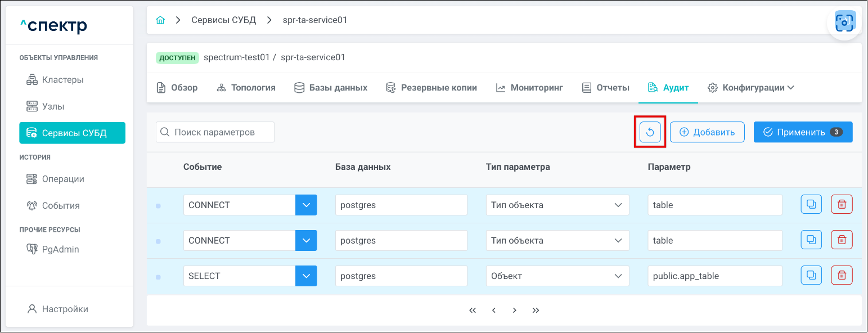Click the Добавить button
Screen dimensions: 868x333
707,132
